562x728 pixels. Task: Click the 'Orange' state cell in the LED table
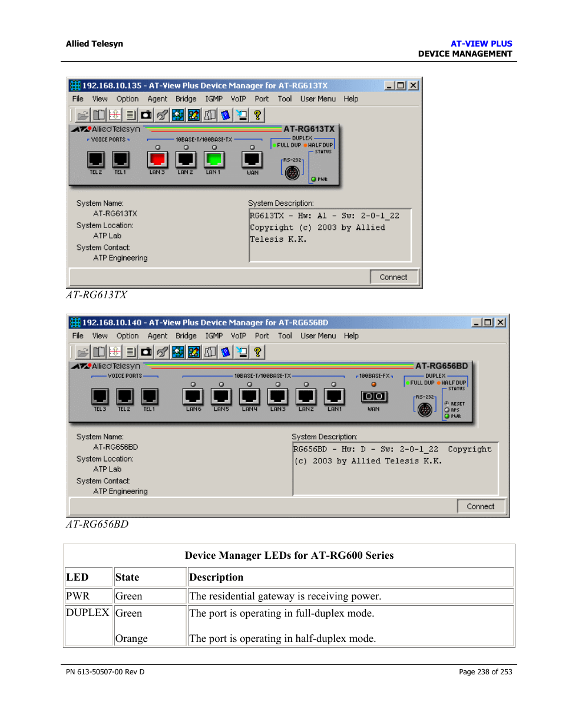(131, 638)
